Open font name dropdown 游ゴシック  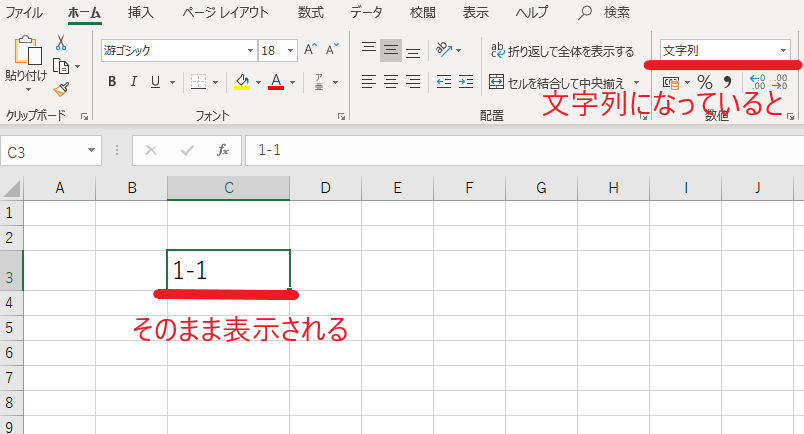tap(250, 50)
